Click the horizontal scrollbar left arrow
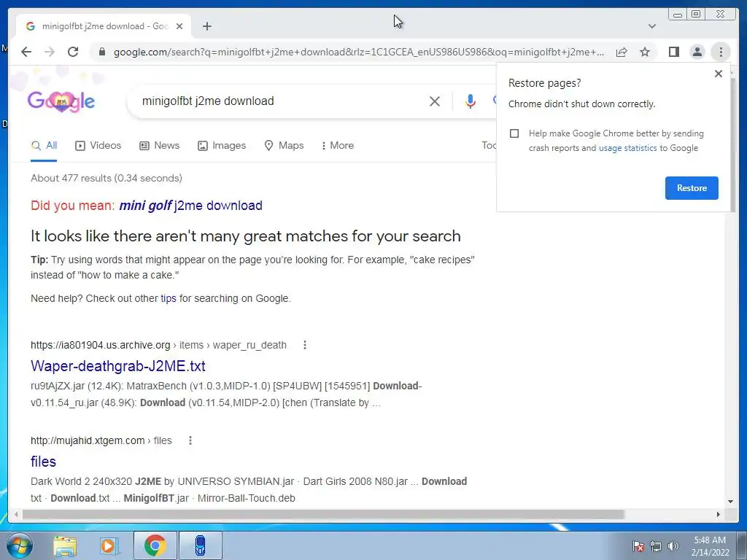 (x=16, y=514)
